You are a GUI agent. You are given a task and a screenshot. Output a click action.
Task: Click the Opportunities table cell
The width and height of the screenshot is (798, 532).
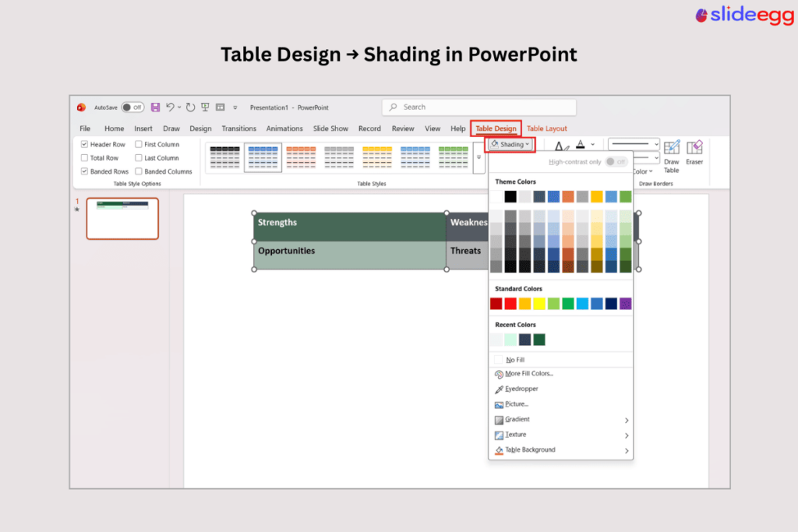[350, 255]
